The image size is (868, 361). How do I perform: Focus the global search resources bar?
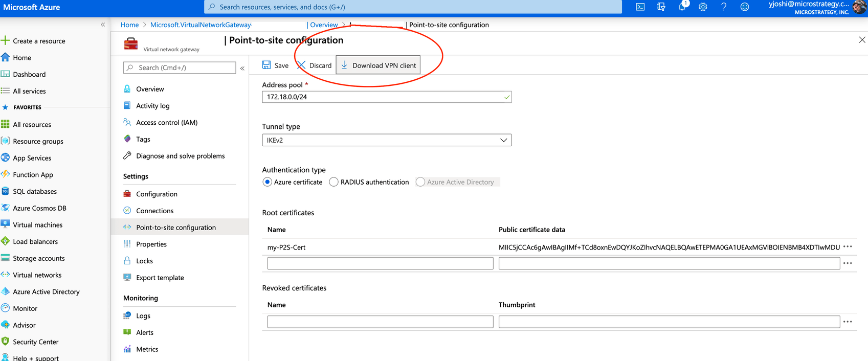coord(413,7)
